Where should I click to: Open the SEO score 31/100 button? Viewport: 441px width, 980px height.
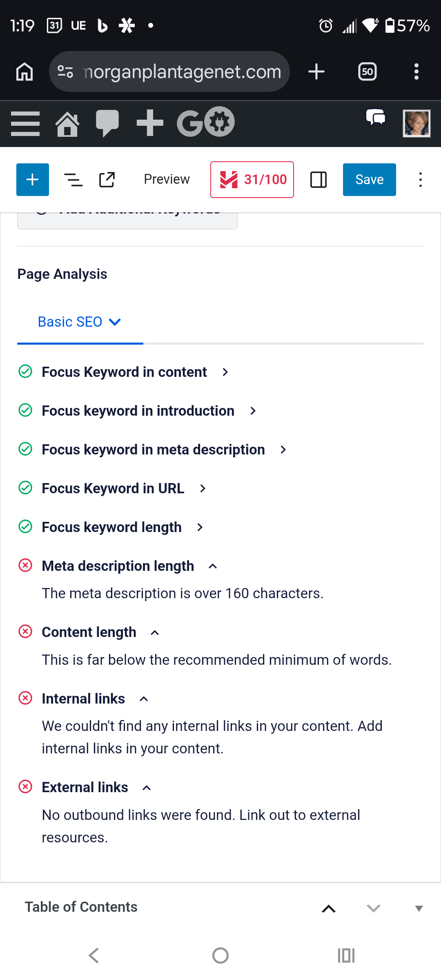click(x=252, y=180)
